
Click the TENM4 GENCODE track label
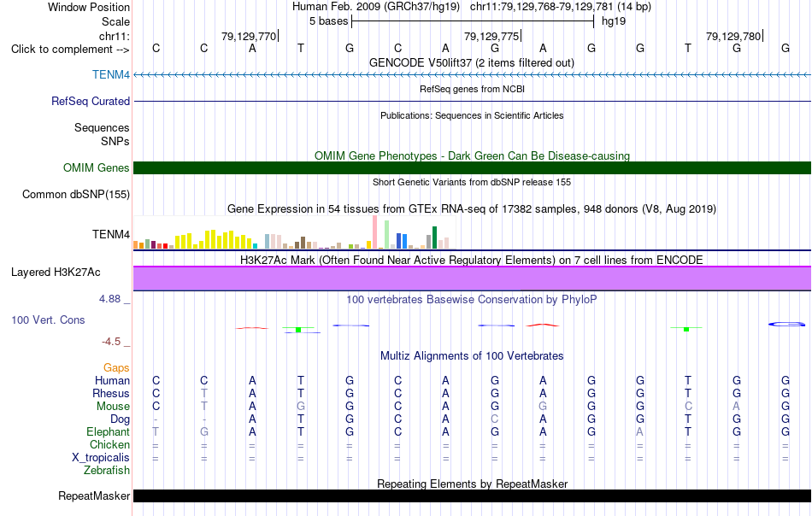click(111, 74)
